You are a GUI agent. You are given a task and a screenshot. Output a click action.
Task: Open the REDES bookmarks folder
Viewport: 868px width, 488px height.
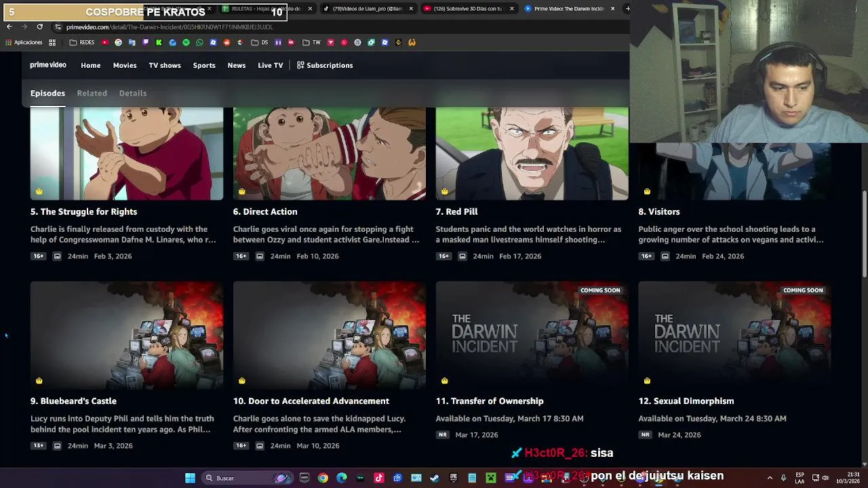(x=82, y=42)
